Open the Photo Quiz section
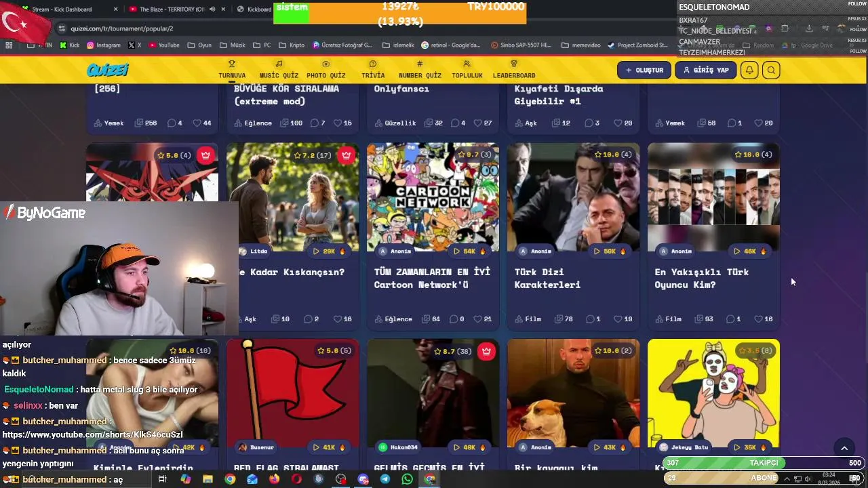868x488 pixels. pos(325,70)
